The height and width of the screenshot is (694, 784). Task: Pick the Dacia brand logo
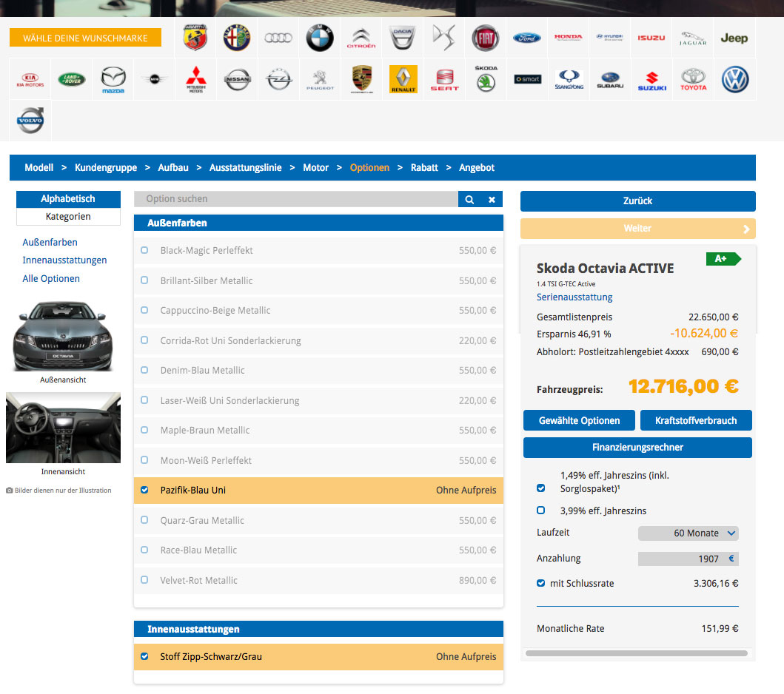coord(403,38)
